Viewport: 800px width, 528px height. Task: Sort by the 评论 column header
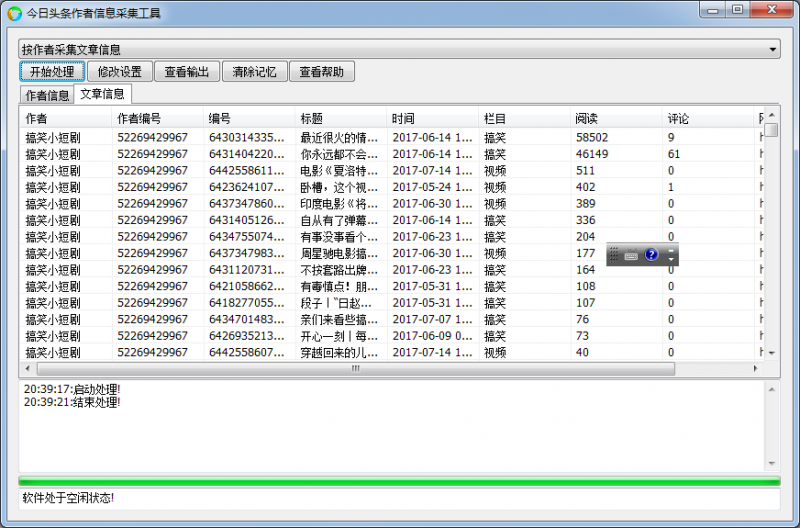pyautogui.click(x=708, y=118)
